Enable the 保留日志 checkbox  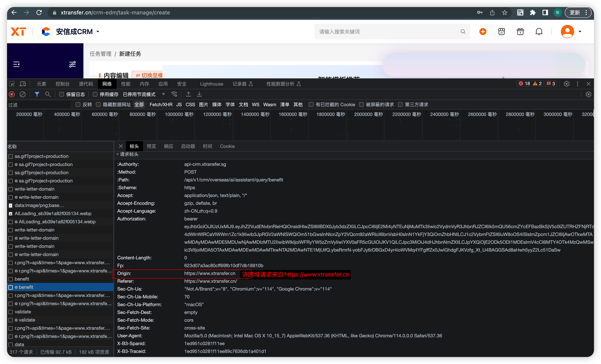(x=62, y=94)
